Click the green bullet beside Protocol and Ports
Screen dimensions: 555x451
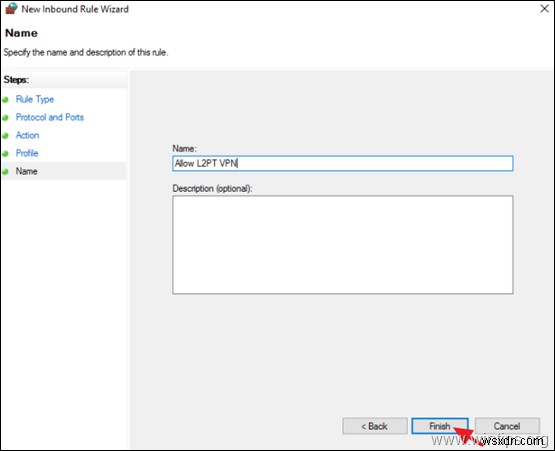[x=5, y=118]
